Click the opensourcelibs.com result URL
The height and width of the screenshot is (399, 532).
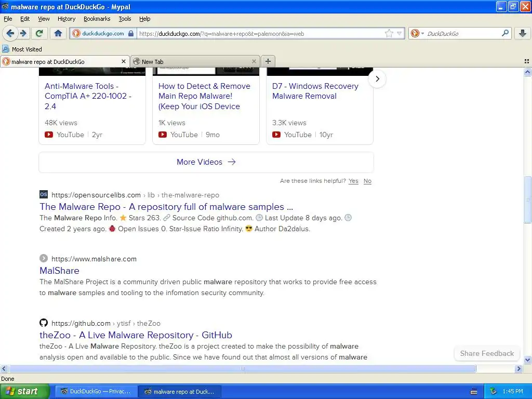[x=135, y=195]
